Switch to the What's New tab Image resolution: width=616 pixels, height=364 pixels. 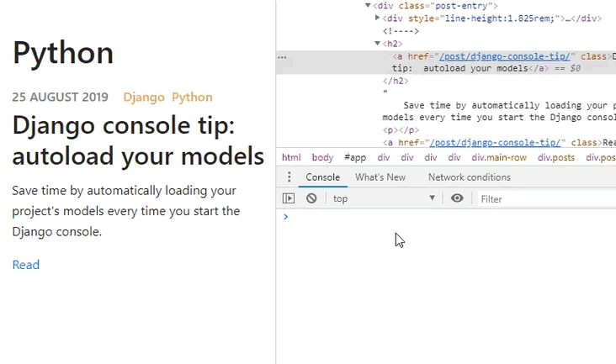[x=380, y=177]
